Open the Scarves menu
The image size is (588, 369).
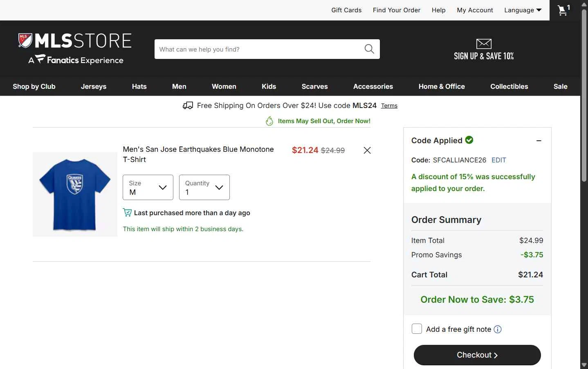pyautogui.click(x=315, y=86)
